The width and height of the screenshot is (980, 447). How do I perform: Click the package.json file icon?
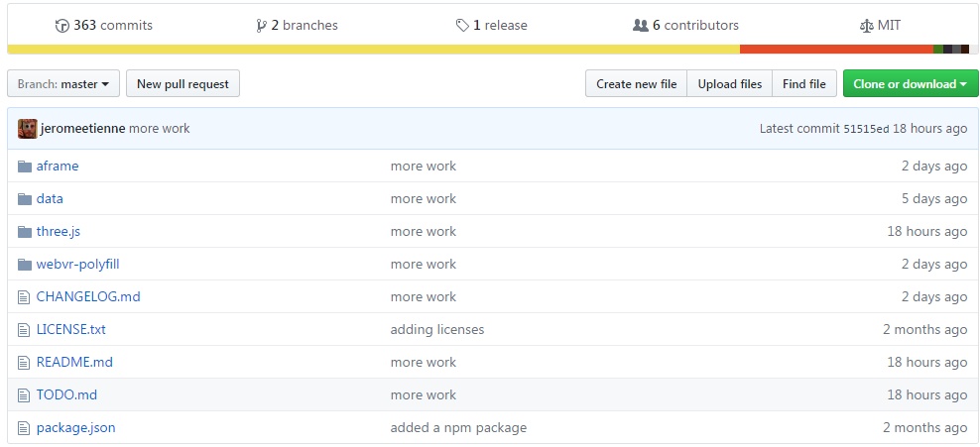(25, 428)
